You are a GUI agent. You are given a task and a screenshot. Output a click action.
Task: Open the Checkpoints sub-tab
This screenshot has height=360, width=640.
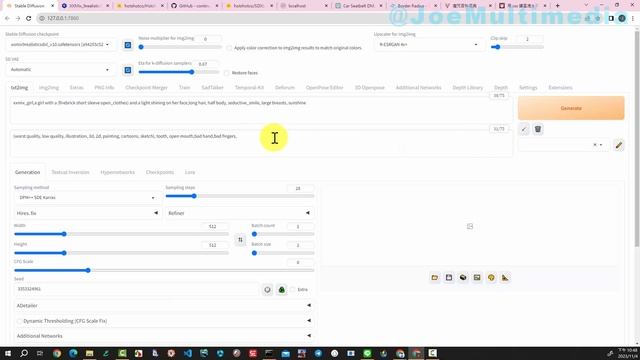[x=160, y=172]
